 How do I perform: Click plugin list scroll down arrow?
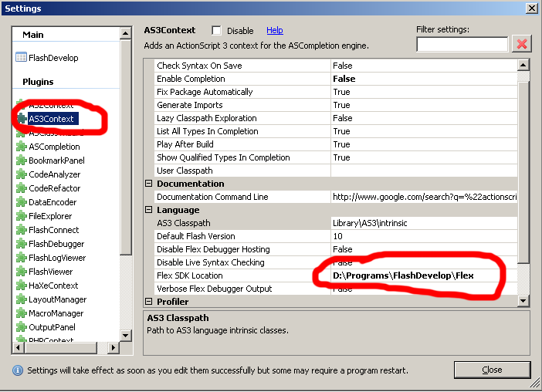click(x=126, y=336)
